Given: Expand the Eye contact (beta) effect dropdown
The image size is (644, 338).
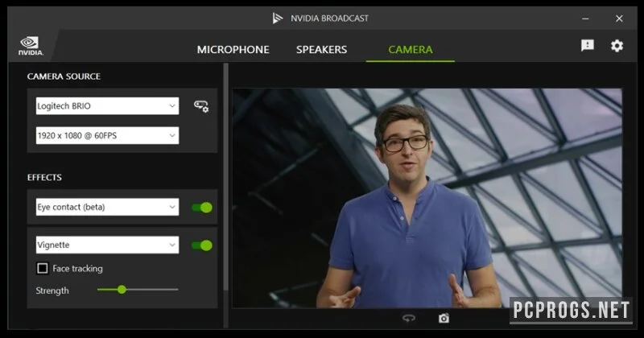Looking at the screenshot, I should 107,207.
